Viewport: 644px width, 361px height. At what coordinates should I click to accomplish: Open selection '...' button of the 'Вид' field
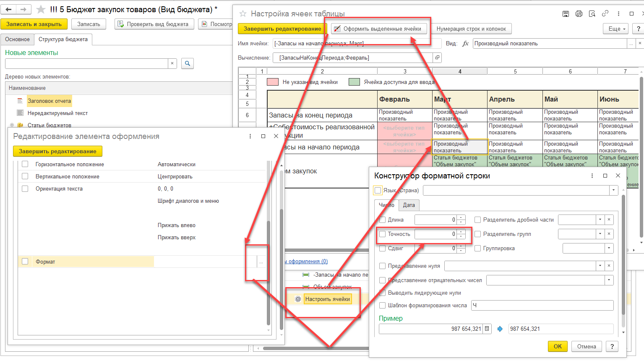coord(631,43)
